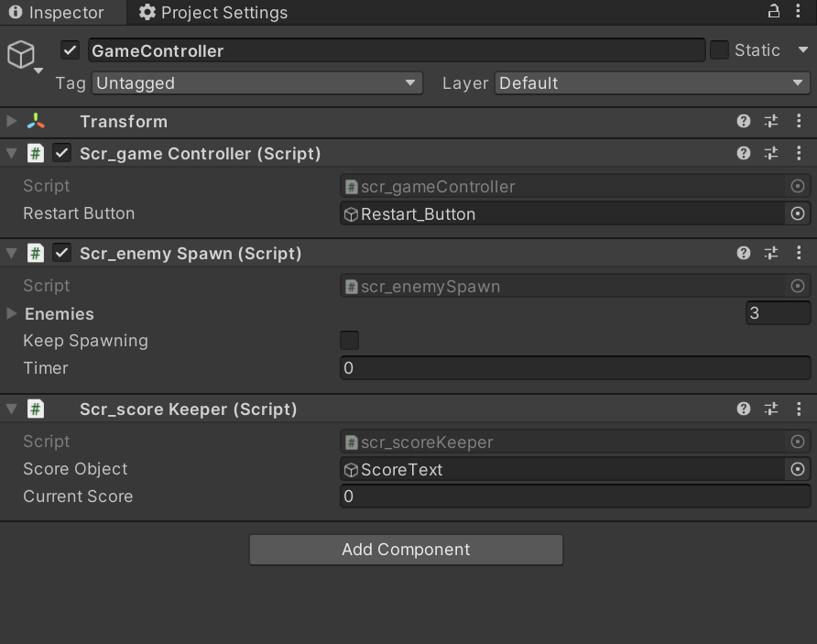Click the GameObject cube icon selector
The image size is (817, 644).
[22, 57]
